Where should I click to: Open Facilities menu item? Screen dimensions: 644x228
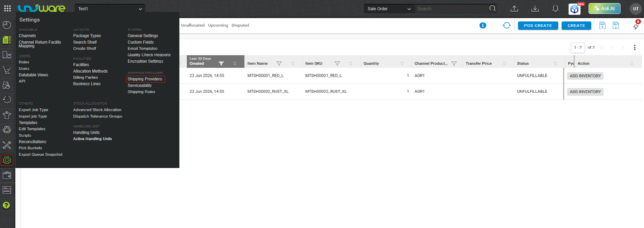coord(81,65)
